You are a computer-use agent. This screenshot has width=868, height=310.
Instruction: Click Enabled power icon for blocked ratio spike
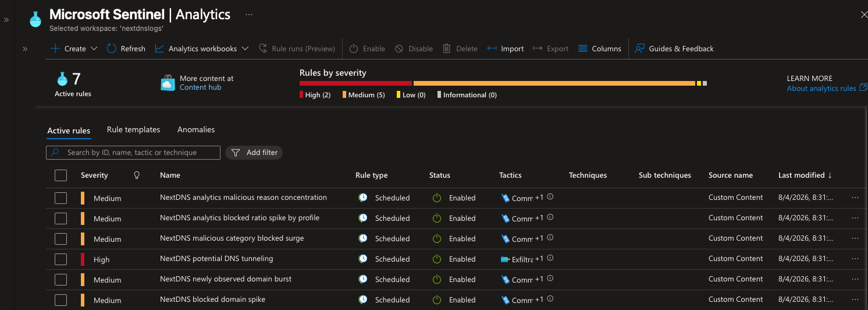[x=437, y=218]
